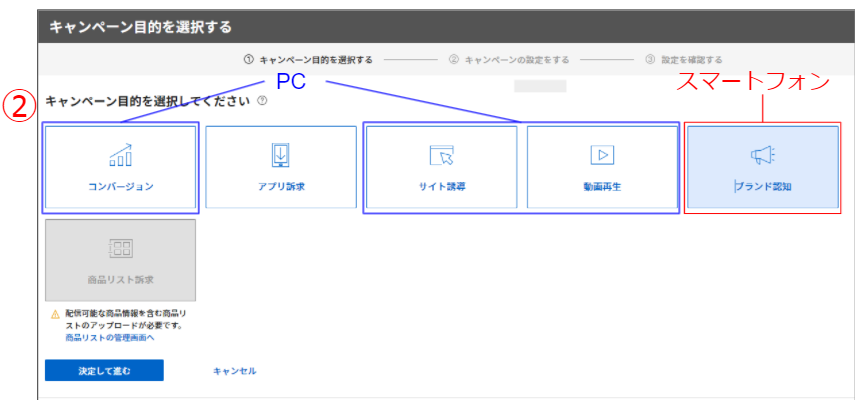Click the browser cursor icon in サイト誘導
The width and height of the screenshot is (855, 400).
[441, 154]
